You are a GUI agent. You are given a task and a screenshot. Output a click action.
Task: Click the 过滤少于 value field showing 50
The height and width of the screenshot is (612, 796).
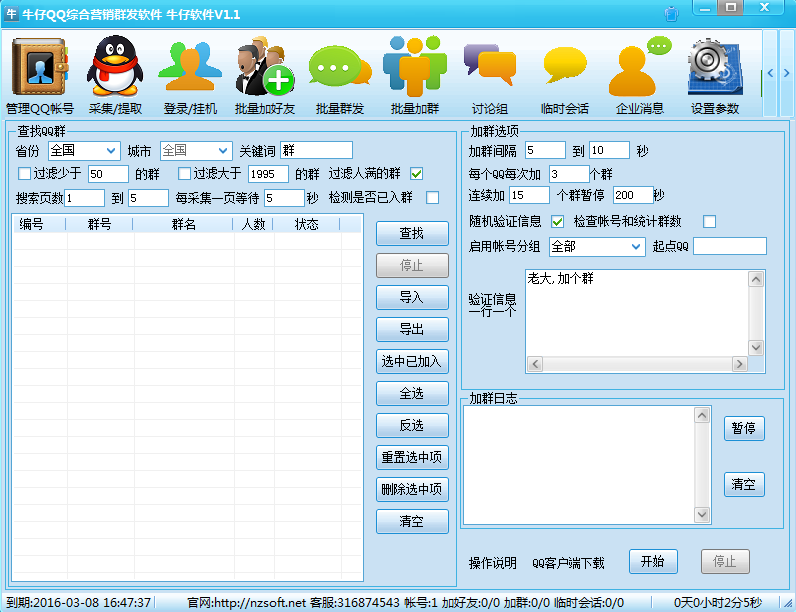point(108,174)
